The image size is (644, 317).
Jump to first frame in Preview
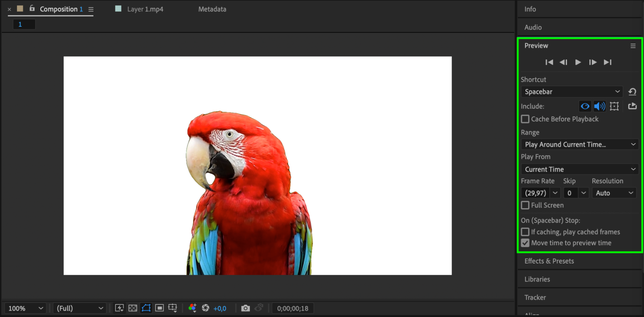[549, 62]
